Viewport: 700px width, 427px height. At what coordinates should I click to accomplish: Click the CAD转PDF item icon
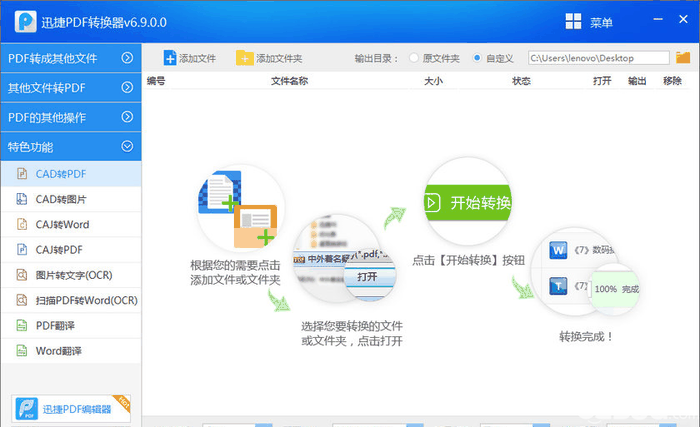[21, 173]
